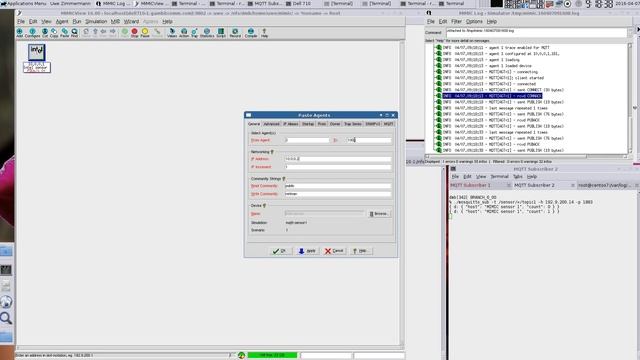The width and height of the screenshot is (640, 360).
Task: Click the MQTT Subs taskbar entry
Action: click(x=264, y=3)
